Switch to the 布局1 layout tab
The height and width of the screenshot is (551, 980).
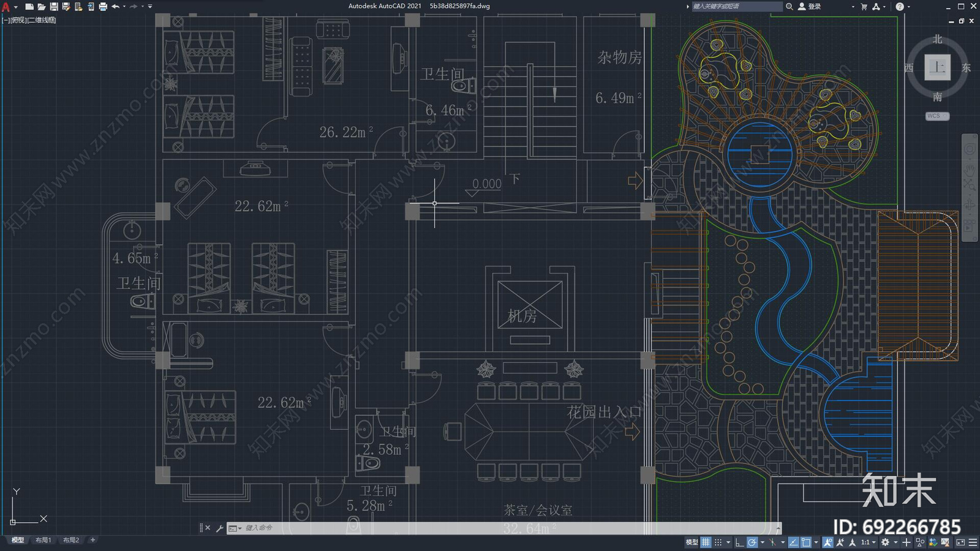click(43, 540)
